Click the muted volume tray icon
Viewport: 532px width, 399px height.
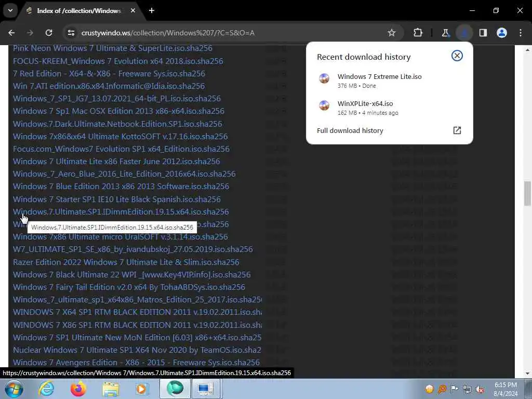(480, 389)
